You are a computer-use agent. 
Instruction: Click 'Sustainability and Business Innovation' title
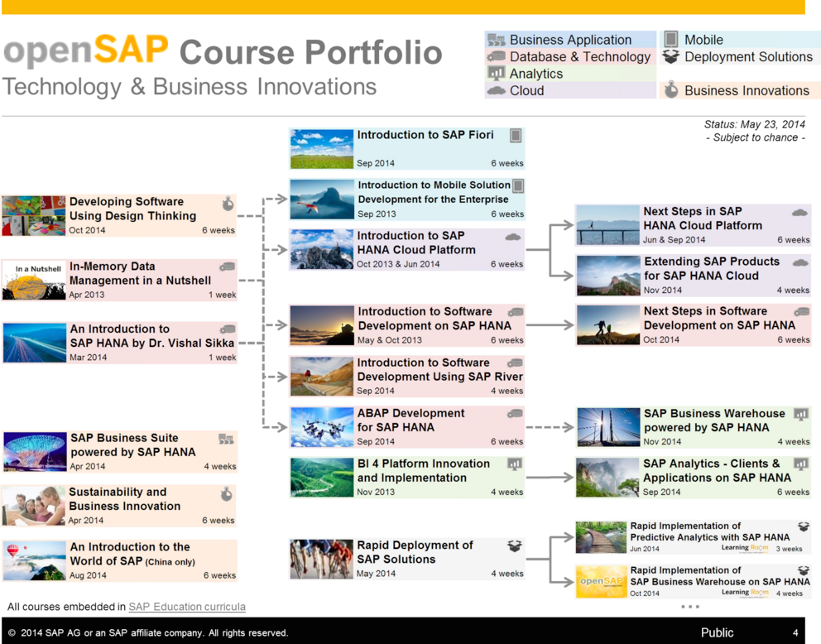tap(125, 499)
